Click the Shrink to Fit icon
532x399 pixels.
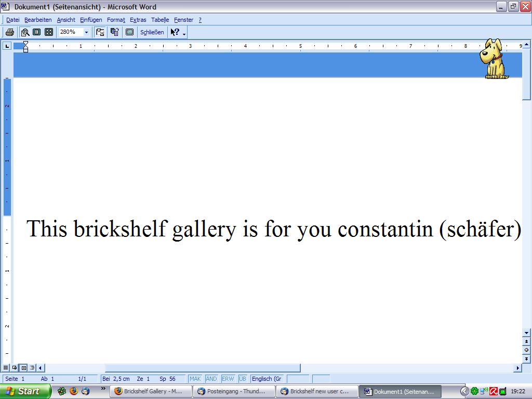(x=115, y=32)
